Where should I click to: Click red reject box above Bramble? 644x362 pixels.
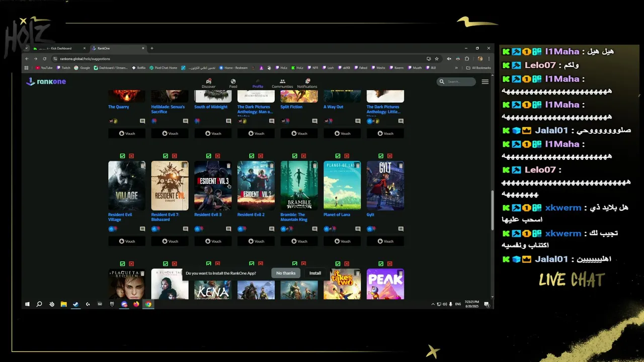[x=304, y=156]
